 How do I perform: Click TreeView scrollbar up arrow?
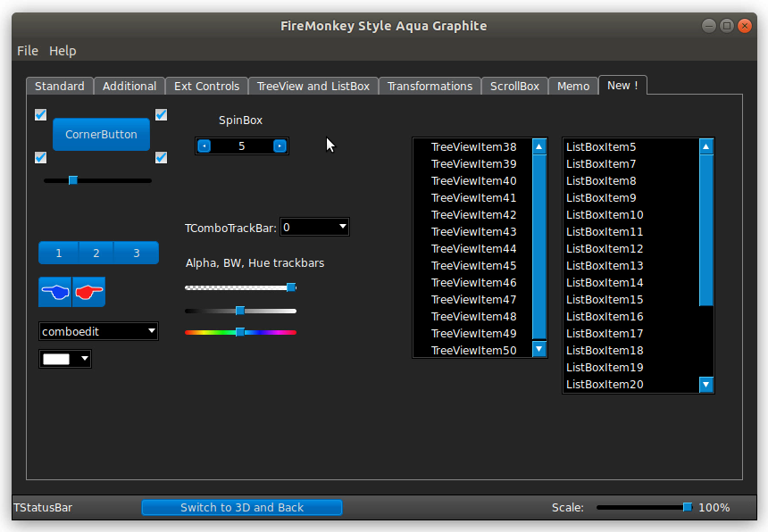coord(539,146)
